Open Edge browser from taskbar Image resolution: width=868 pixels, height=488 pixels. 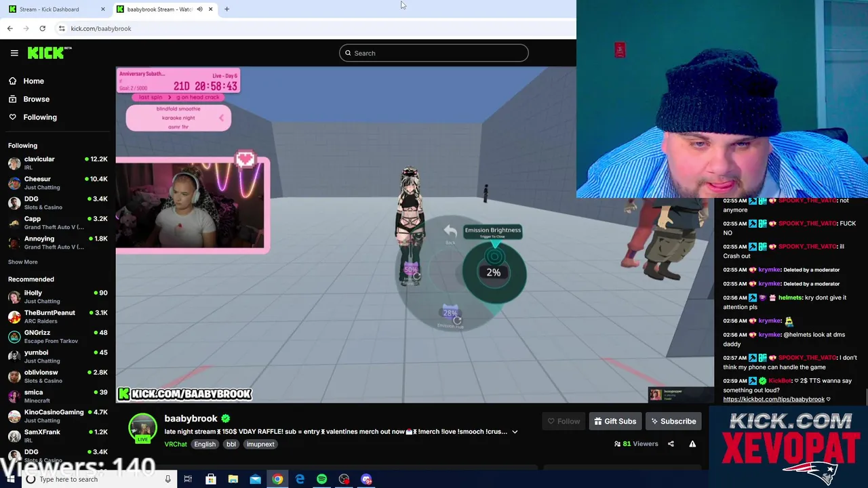[x=300, y=479]
